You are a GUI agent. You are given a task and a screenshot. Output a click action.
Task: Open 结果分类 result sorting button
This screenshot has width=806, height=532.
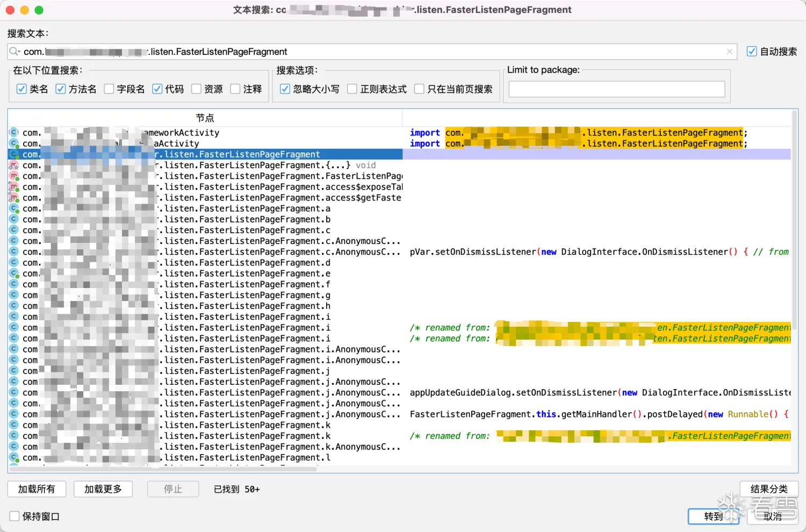tap(769, 489)
